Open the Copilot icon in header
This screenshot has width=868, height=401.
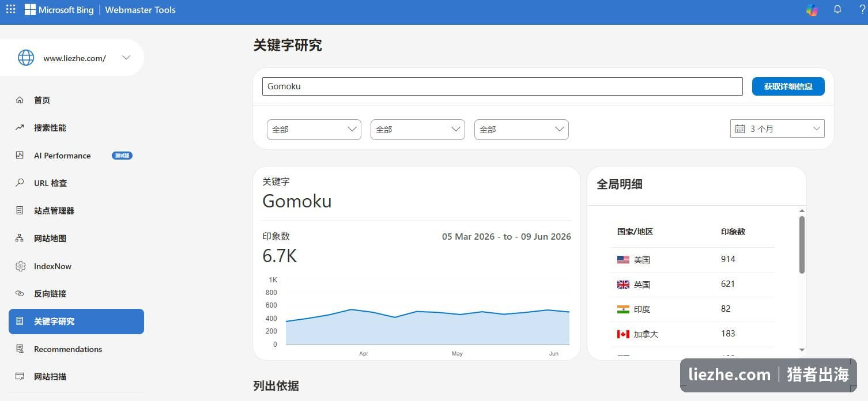(812, 10)
